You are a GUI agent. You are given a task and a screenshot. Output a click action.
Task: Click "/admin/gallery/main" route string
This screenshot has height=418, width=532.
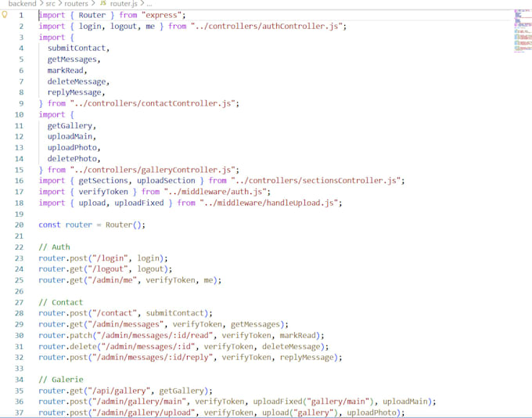coord(139,402)
